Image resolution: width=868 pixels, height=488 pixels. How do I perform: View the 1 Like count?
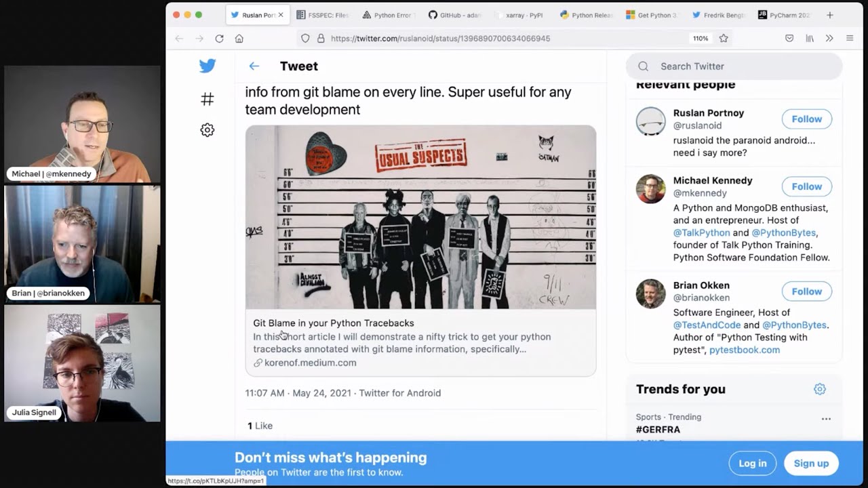click(260, 426)
